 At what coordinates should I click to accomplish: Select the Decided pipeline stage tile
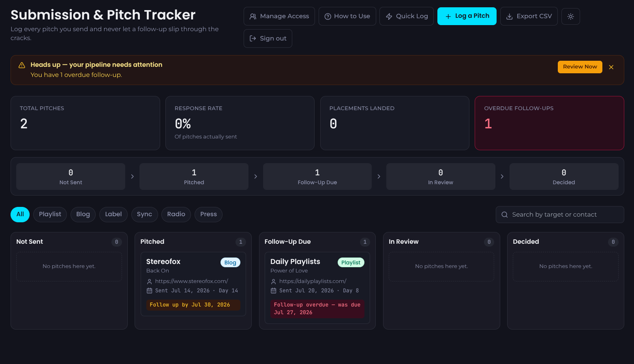coord(564,177)
